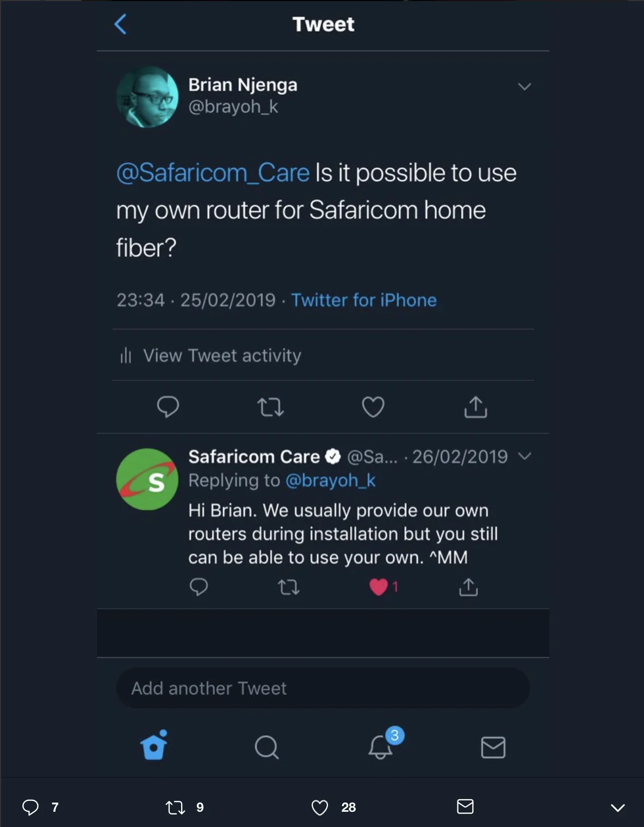Screen dimensions: 644x827
Task: Open Brian Njenga's profile picture
Action: pos(147,97)
